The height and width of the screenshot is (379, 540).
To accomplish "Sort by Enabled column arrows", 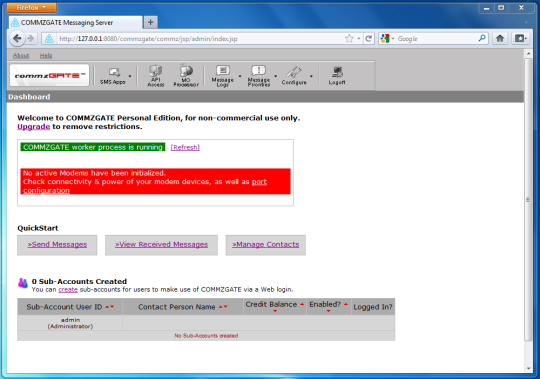I will click(345, 305).
